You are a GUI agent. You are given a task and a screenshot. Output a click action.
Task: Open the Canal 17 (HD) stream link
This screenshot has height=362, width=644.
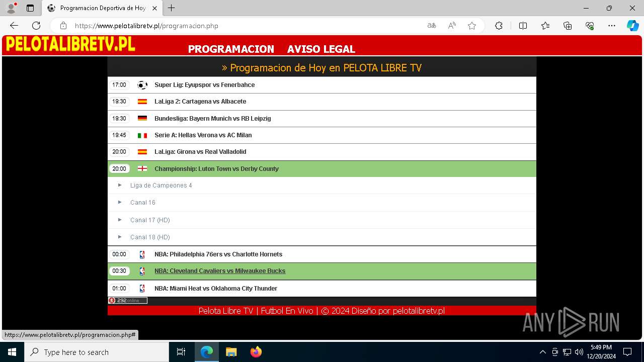[x=150, y=220]
